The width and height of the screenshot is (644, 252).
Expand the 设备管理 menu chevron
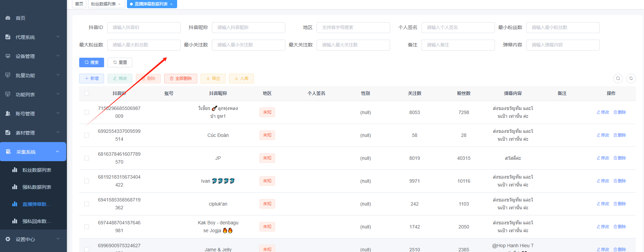tap(58, 56)
